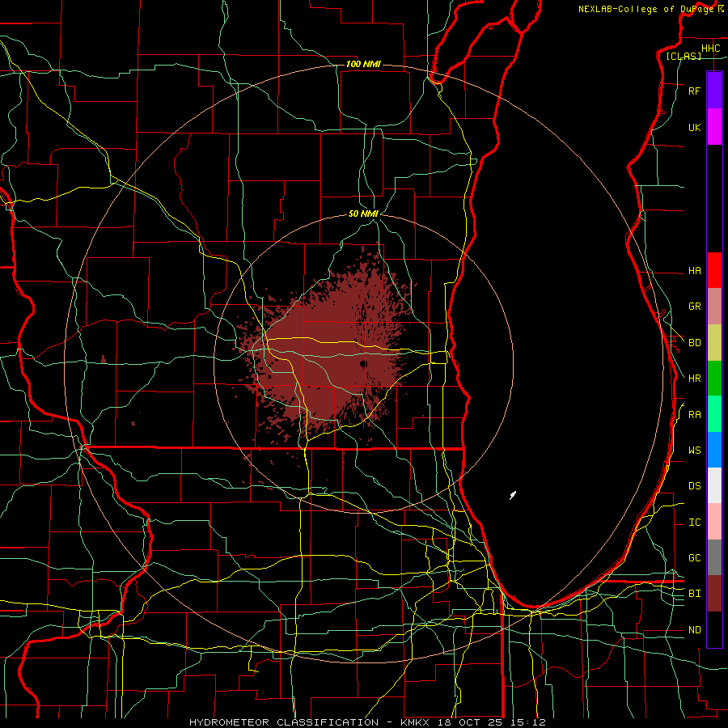728x728 pixels.
Task: Click the RF purple legend swatch
Action: click(x=714, y=91)
